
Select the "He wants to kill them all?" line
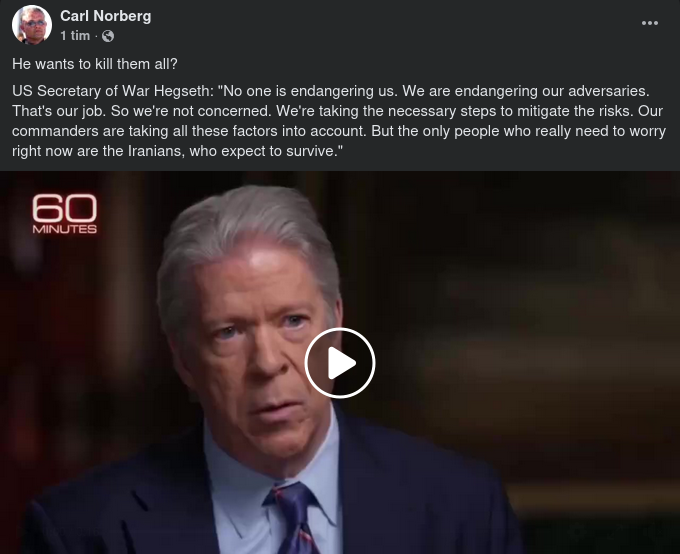click(95, 64)
